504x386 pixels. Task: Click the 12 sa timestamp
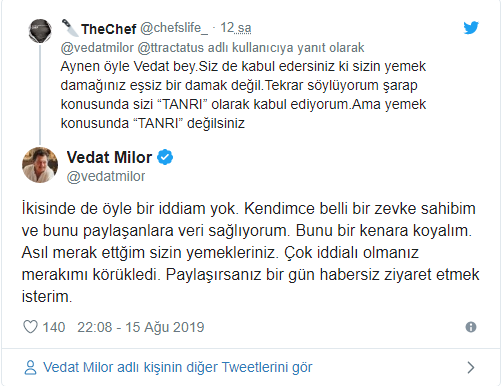236,28
